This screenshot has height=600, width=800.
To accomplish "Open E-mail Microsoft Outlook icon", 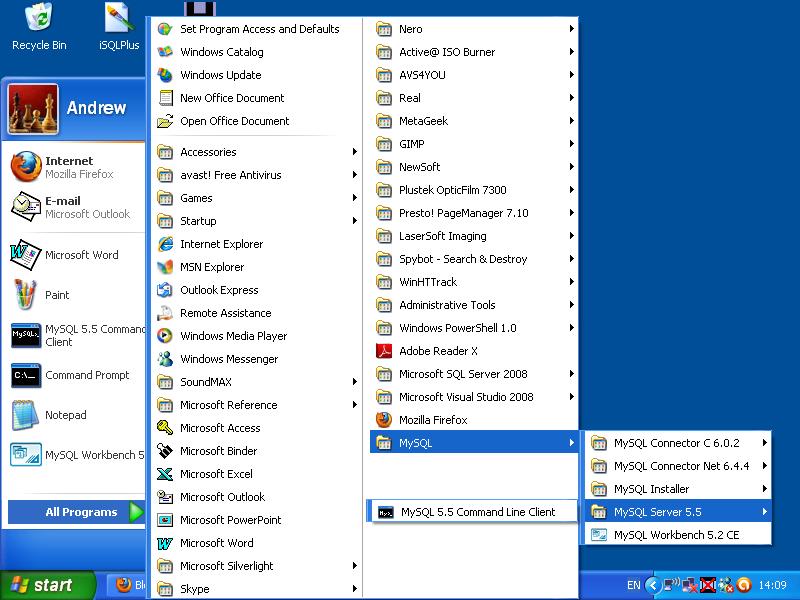I will click(26, 207).
